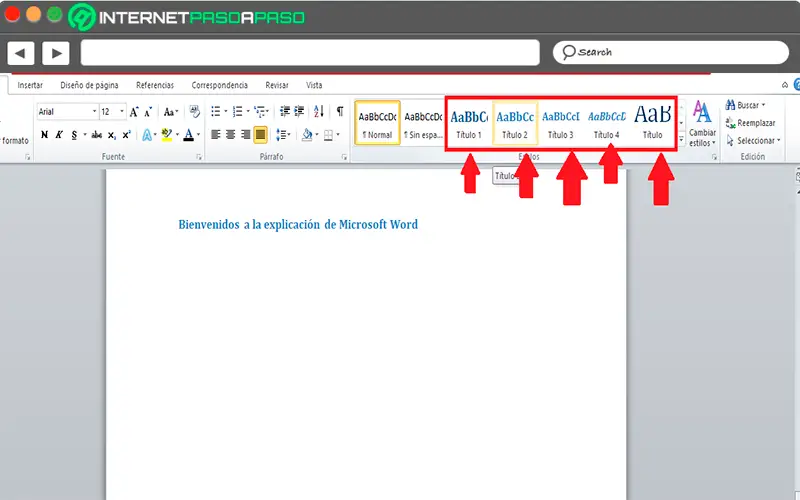The image size is (800, 500).
Task: Expand the highlight color arrow
Action: tap(178, 135)
